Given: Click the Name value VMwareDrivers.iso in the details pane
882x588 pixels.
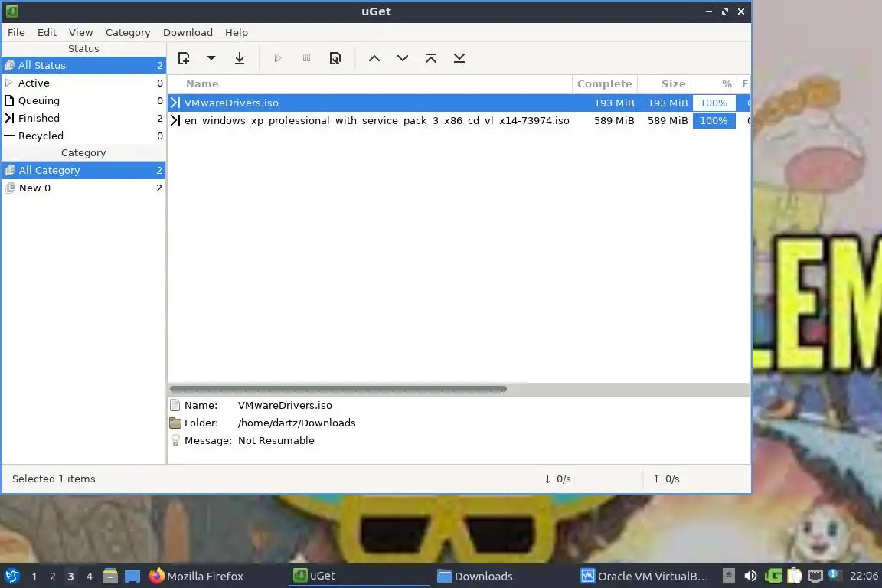Looking at the screenshot, I should pyautogui.click(x=285, y=405).
